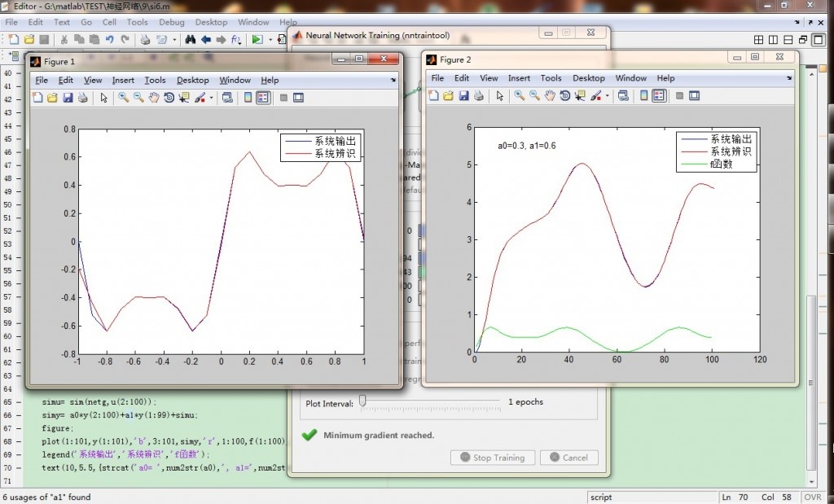Link plot icon in Figure 2 toolbar
This screenshot has height=504, width=834.
[x=623, y=96]
